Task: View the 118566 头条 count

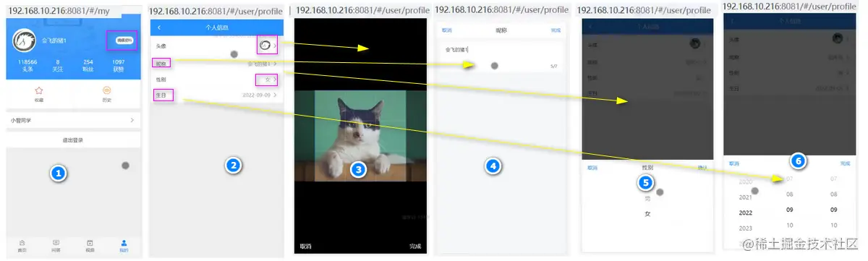Action: click(x=27, y=66)
